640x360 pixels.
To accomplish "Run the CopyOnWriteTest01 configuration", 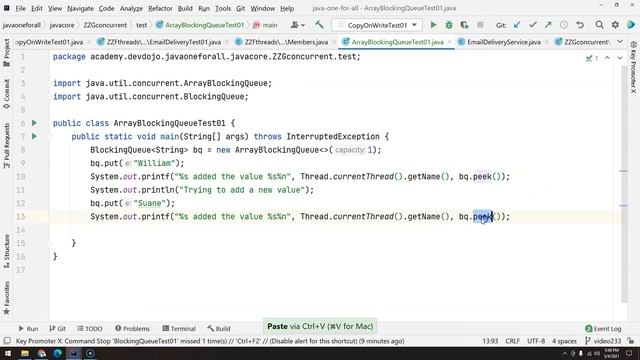I will tap(433, 25).
